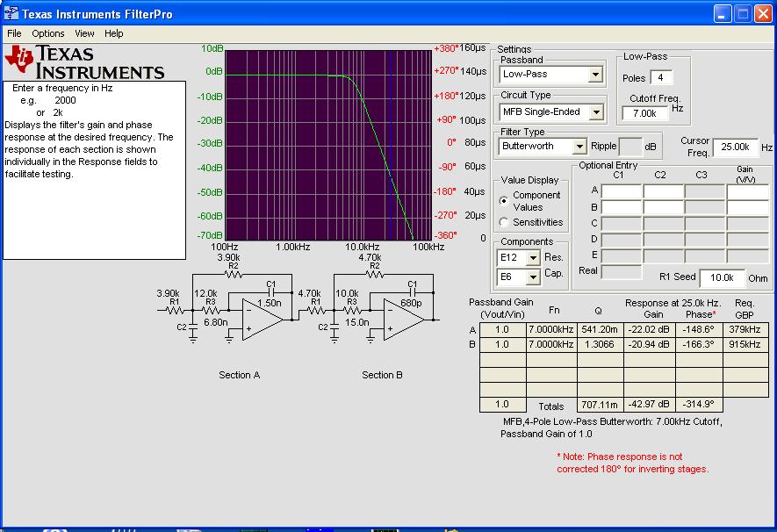Click resistor R2 in Section B schematic
This screenshot has width=777, height=532.
point(375,273)
